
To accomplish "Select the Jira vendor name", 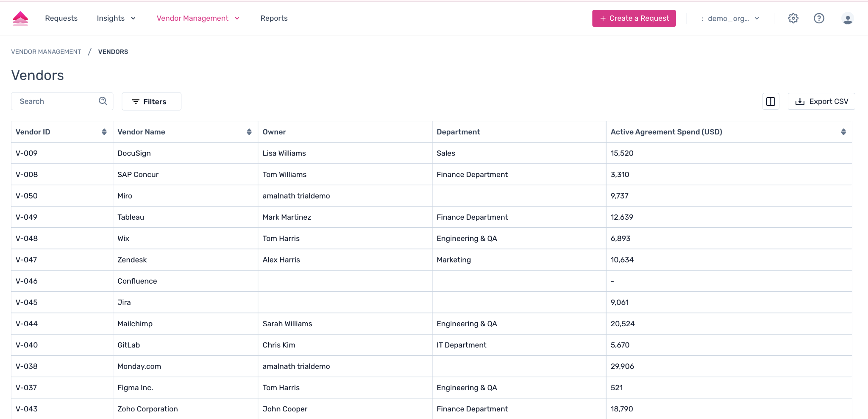I will coord(124,302).
